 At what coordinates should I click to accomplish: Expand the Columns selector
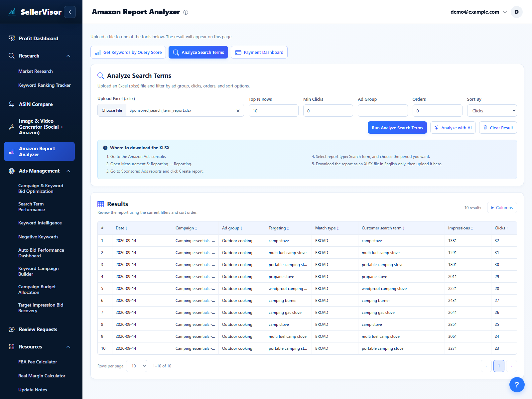[502, 207]
